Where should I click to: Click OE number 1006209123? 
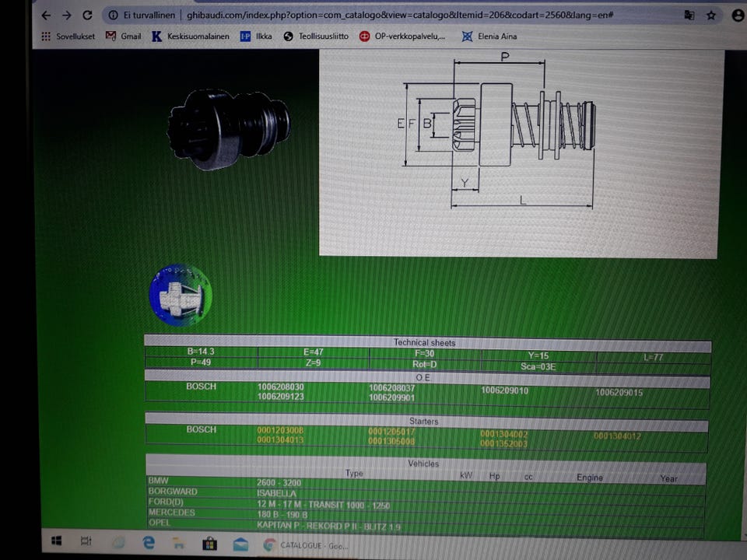(281, 397)
